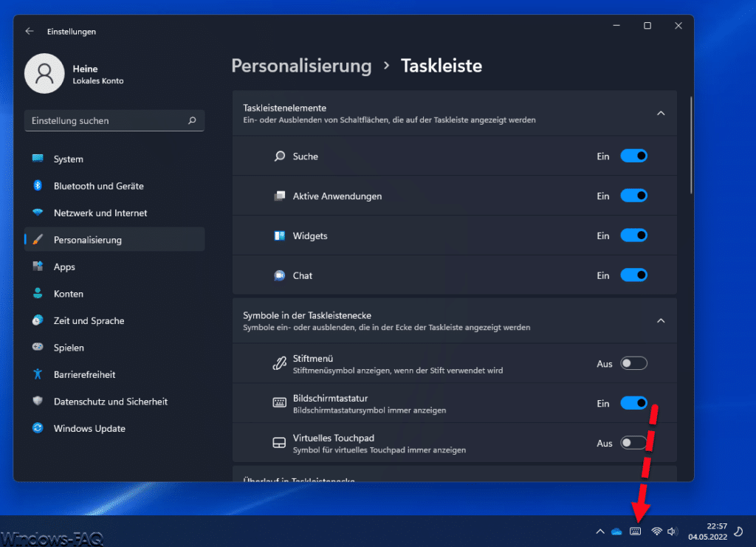Click the System monitor icon

click(38, 159)
